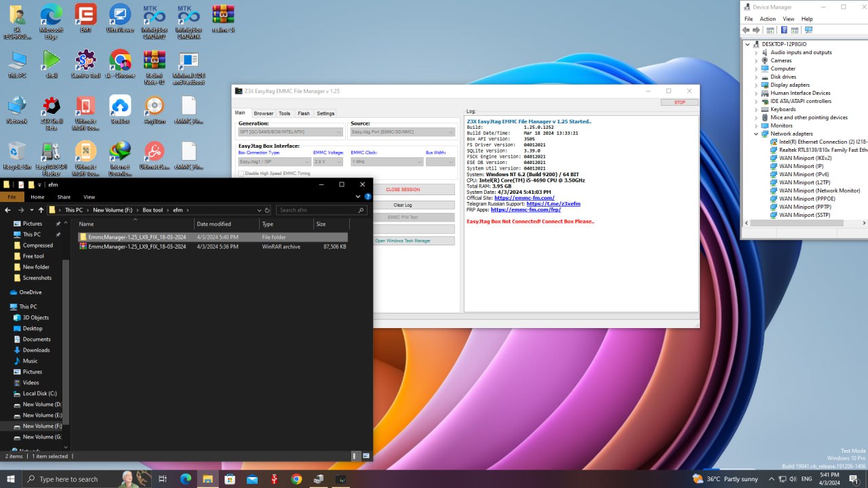Click Device Manager back arrow toolbar icon

747,30
